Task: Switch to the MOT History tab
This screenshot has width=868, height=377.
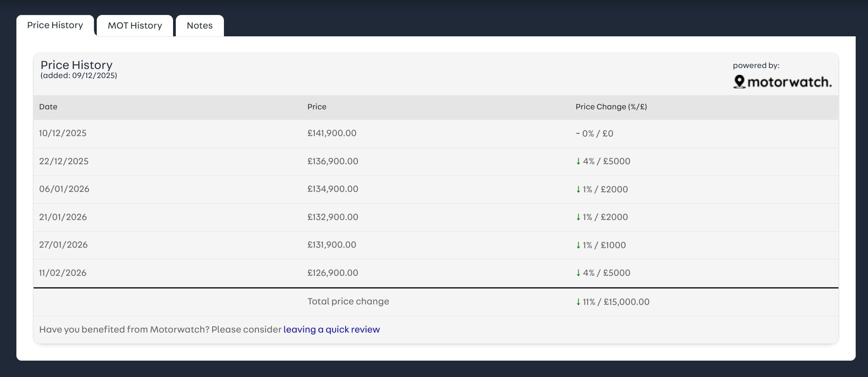Action: pos(134,25)
